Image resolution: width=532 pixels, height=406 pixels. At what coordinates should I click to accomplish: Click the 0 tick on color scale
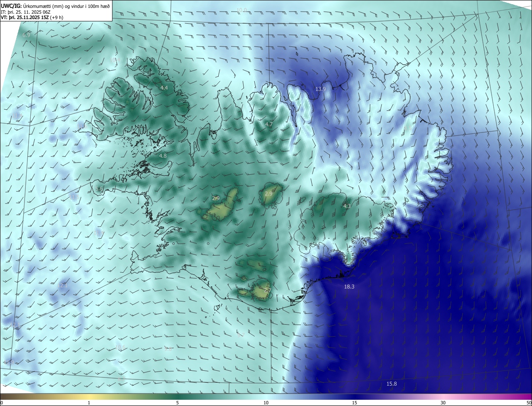click(x=2, y=403)
